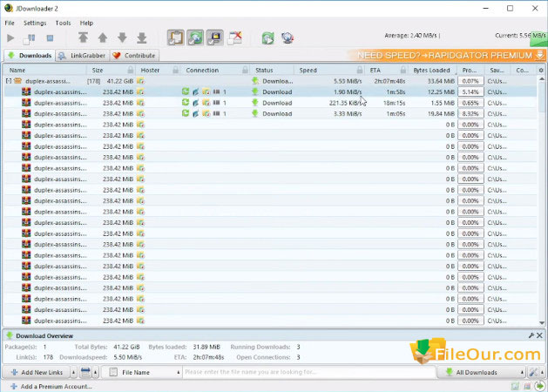Toggle the auto reconnect button
Image resolution: width=548 pixels, height=392 pixels.
click(195, 37)
